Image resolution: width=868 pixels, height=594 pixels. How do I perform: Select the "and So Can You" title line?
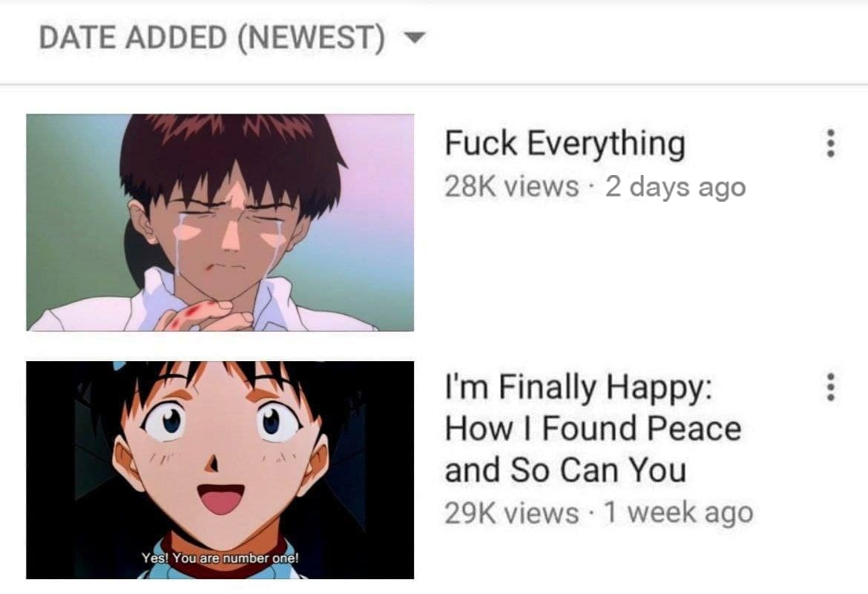[565, 470]
